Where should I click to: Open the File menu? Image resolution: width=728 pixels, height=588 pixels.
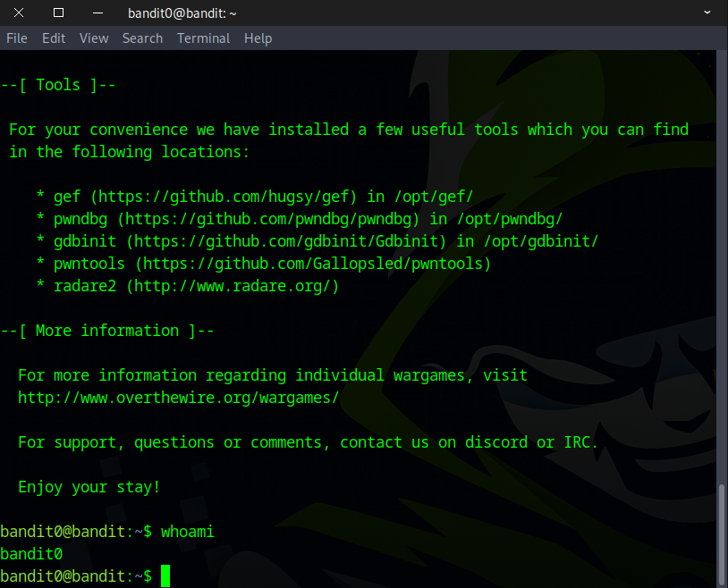(x=17, y=38)
